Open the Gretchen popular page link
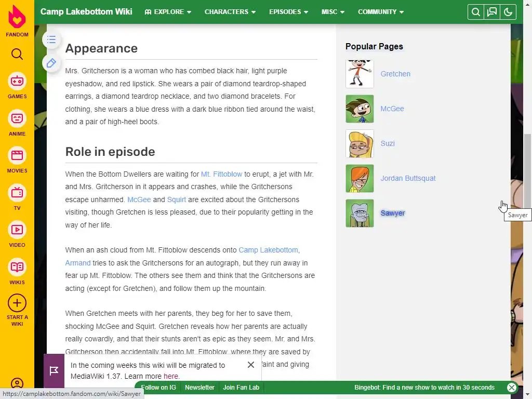The height and width of the screenshot is (399, 532). click(x=395, y=74)
